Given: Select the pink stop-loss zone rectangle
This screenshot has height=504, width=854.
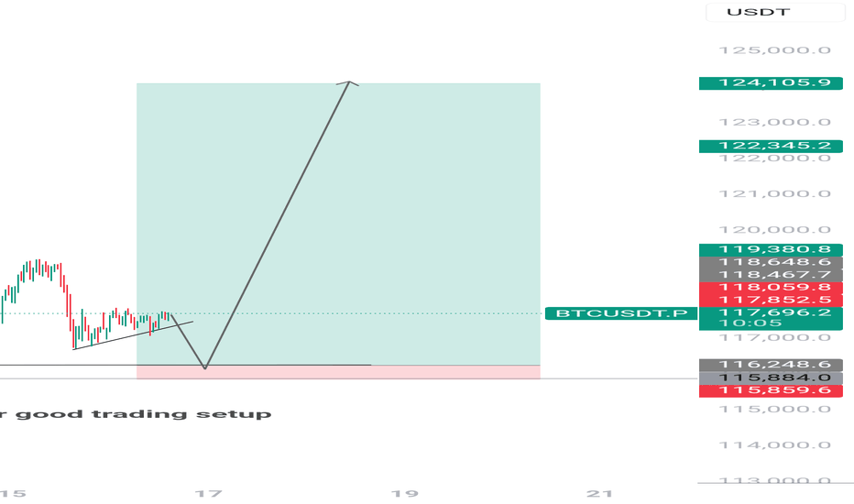Looking at the screenshot, I should [338, 372].
